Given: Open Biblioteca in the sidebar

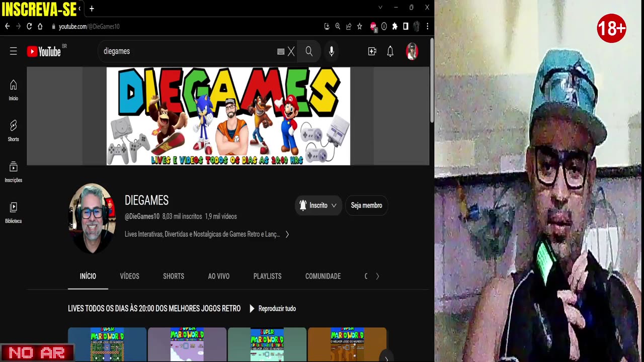Looking at the screenshot, I should (x=14, y=213).
